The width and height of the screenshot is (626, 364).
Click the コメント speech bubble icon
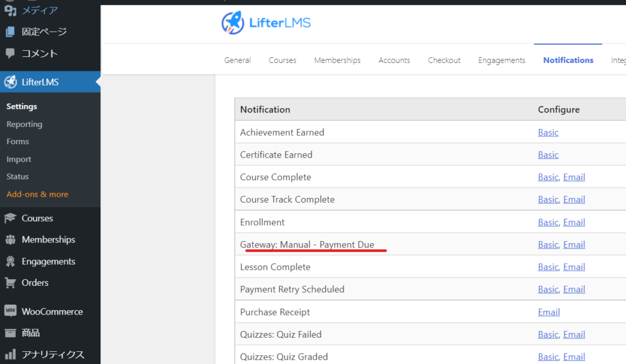tap(10, 53)
